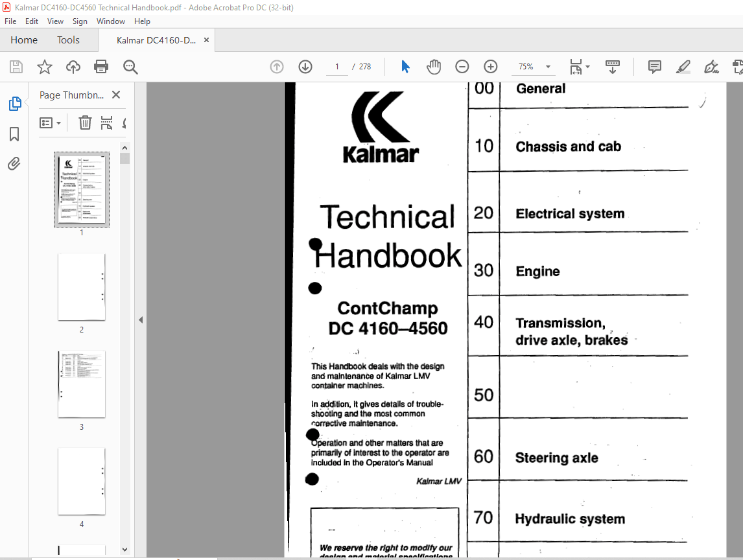Delete pages using the trash icon
The width and height of the screenshot is (743, 560).
click(x=84, y=122)
